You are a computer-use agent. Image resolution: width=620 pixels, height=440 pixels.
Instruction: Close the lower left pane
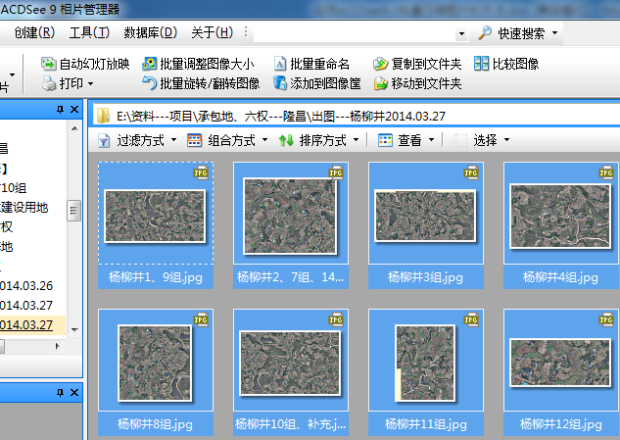click(x=74, y=393)
